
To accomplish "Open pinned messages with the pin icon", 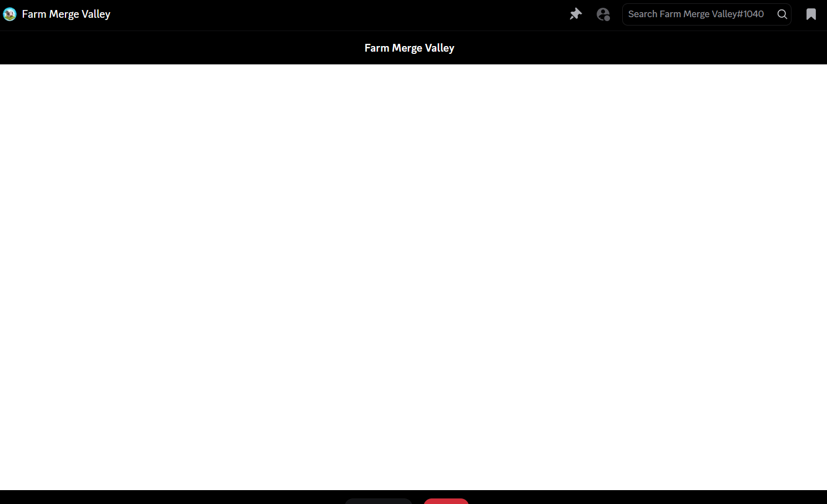I will (576, 14).
